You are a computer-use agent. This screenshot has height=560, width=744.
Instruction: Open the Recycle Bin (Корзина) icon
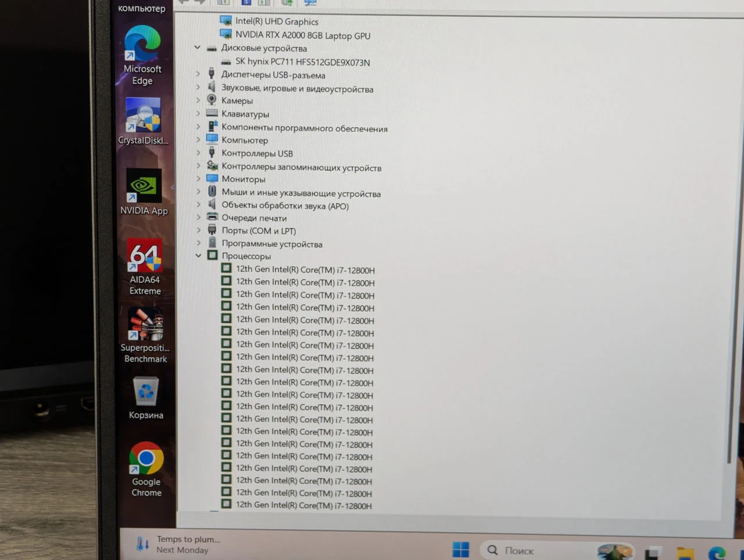146,398
